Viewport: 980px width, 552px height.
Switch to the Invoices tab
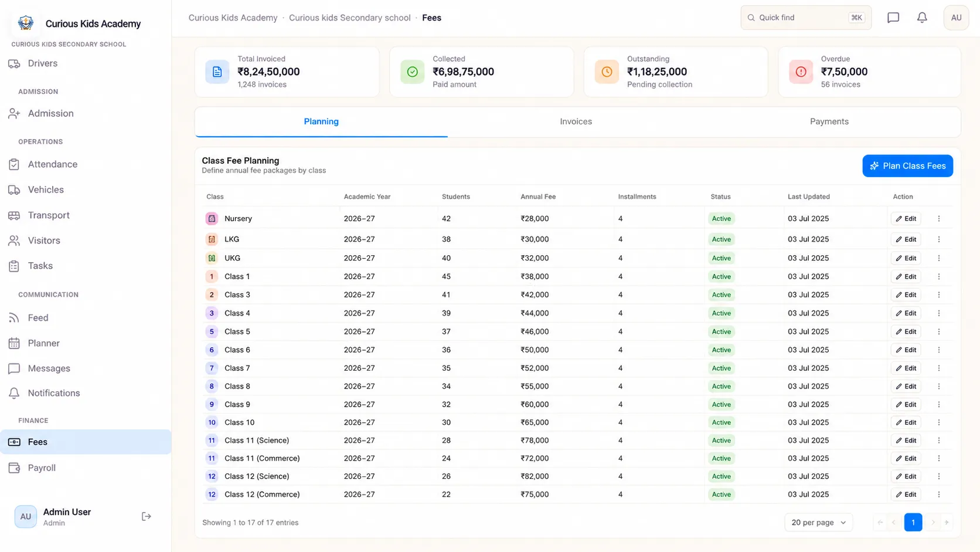click(576, 121)
